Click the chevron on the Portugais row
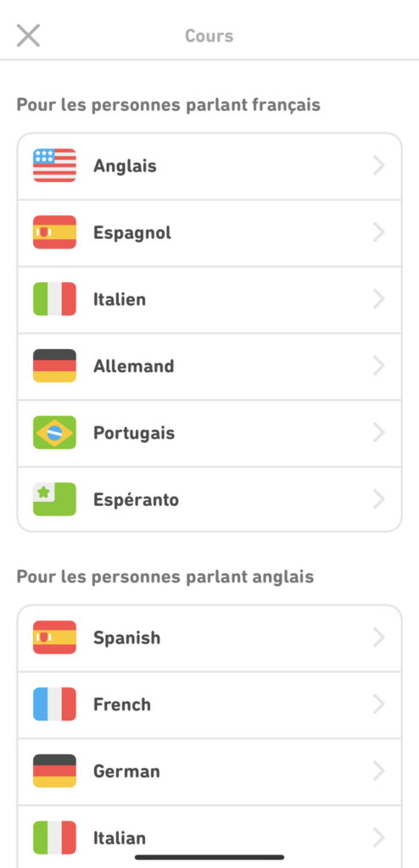 379,433
